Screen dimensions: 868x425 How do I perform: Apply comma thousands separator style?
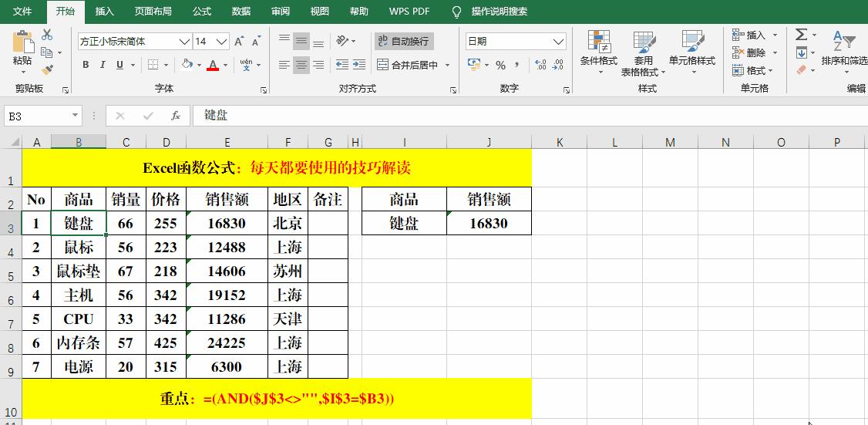coord(516,65)
